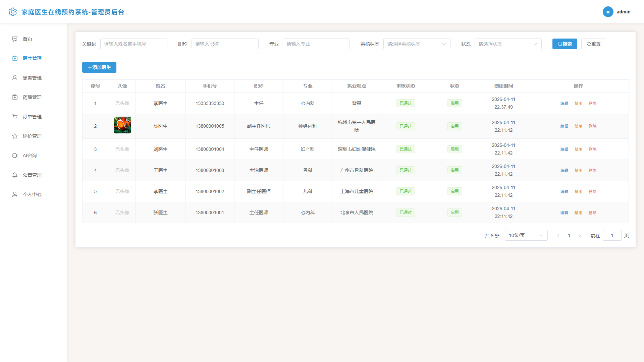Edit 张医生 row
The width and height of the screenshot is (644, 362).
point(564,213)
